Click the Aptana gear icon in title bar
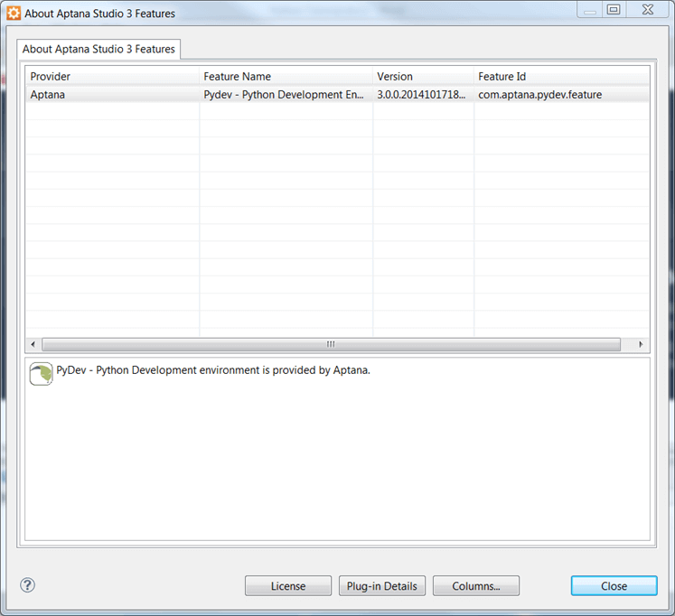 (14, 14)
